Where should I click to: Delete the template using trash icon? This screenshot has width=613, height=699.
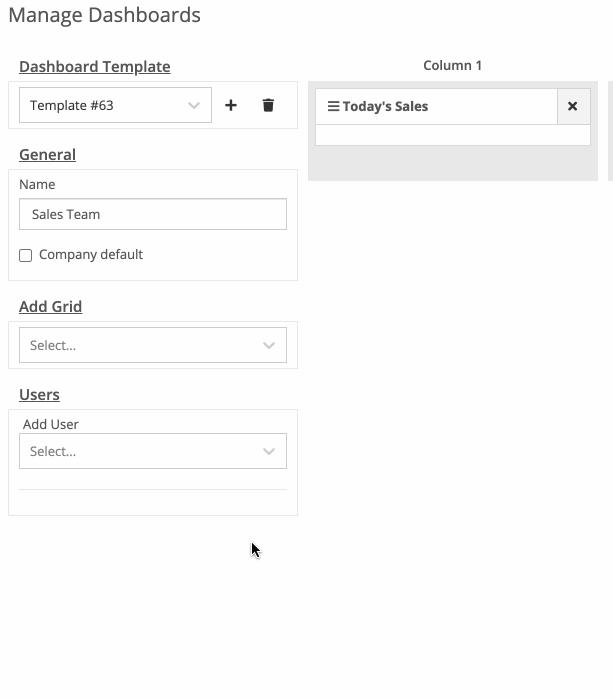268,105
